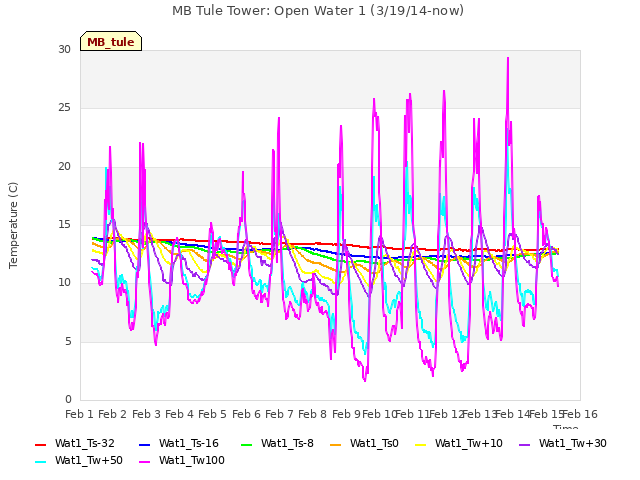Toggle the Wat1_Tw+50 legend entry
The width and height of the screenshot is (640, 480).
(79, 461)
